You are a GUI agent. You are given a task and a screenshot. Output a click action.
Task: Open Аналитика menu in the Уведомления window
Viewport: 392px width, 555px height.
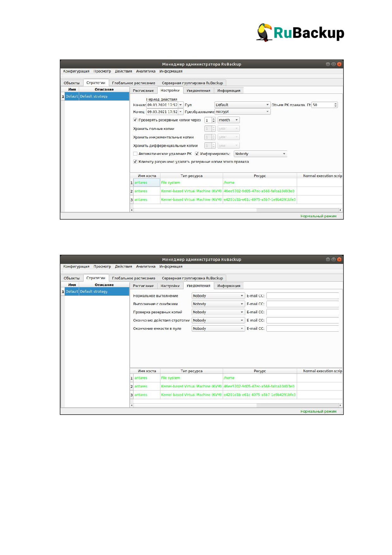coord(146,266)
